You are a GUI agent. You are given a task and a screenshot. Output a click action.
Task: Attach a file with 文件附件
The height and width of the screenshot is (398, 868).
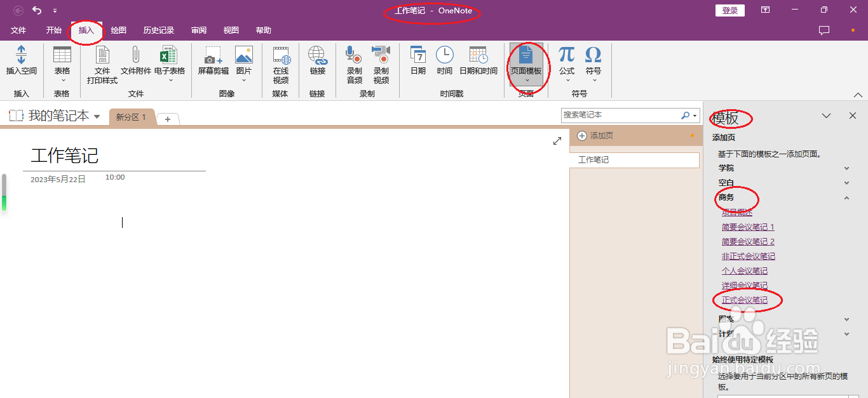pyautogui.click(x=136, y=61)
